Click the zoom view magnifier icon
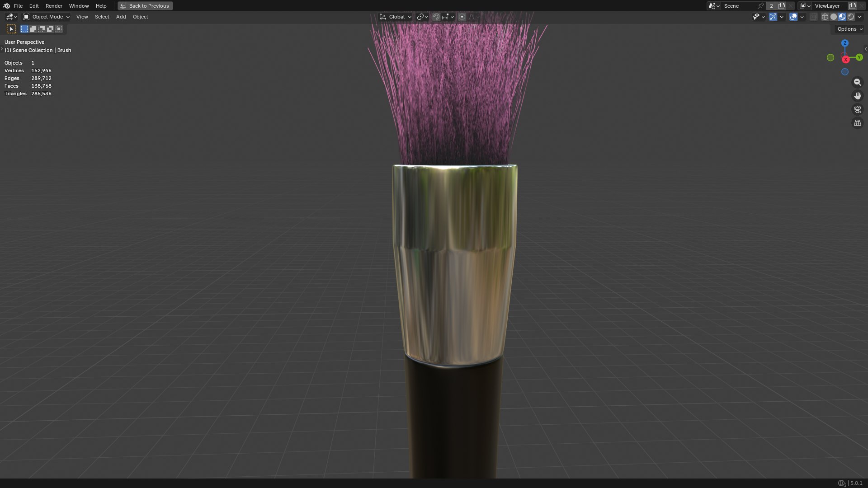Viewport: 868px width, 488px height. tap(858, 82)
